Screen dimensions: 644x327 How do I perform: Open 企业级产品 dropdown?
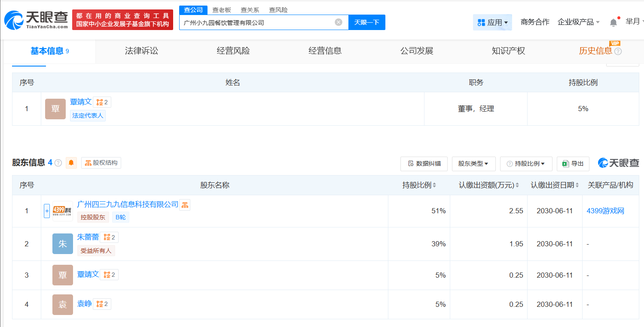pyautogui.click(x=578, y=22)
